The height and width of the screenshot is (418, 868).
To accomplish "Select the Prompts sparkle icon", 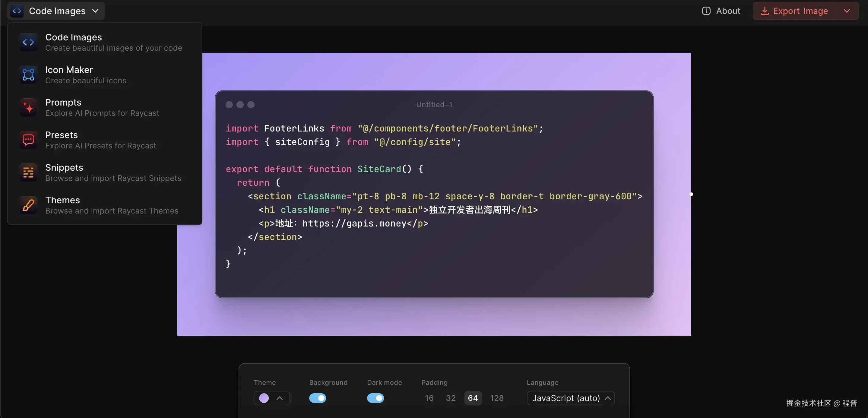I will [28, 107].
